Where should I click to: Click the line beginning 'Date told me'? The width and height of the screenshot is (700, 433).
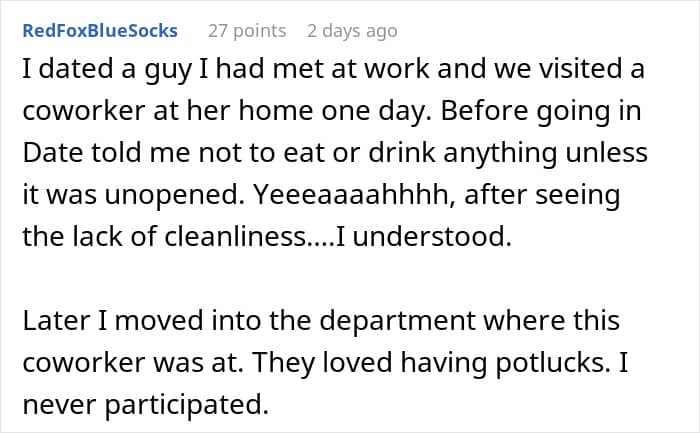(x=335, y=153)
